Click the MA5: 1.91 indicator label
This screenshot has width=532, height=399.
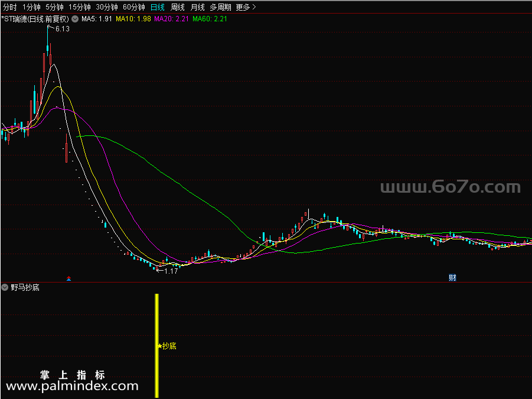coord(96,19)
